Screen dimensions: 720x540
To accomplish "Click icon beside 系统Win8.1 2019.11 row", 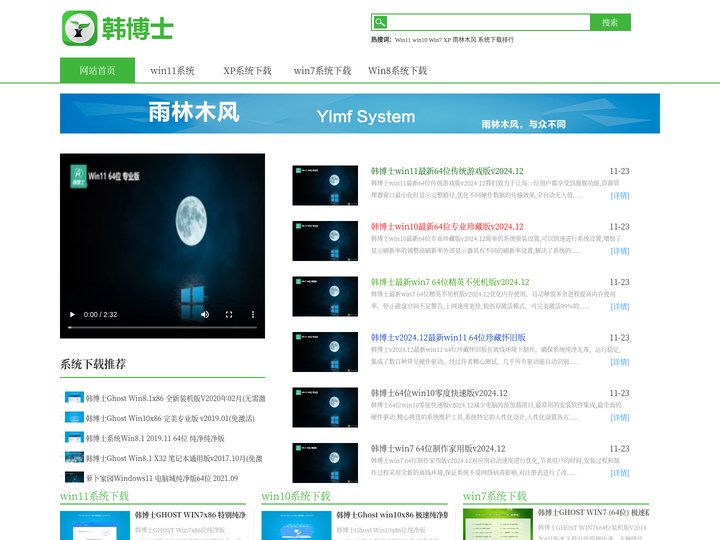I will click(74, 437).
